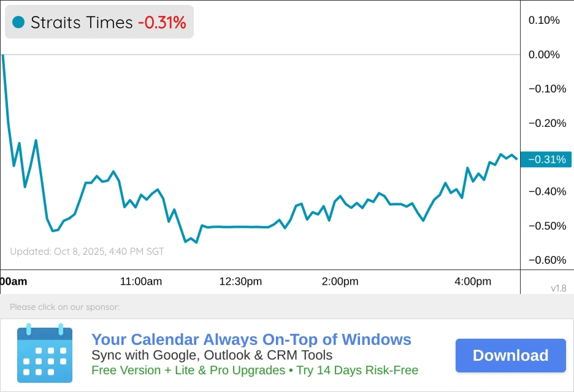
Task: Click the 2:00pm time axis label
Action: tap(340, 282)
